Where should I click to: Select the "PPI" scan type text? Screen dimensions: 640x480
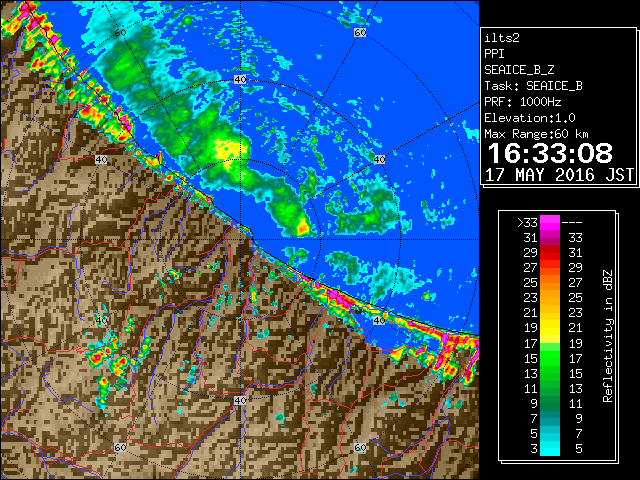(494, 54)
